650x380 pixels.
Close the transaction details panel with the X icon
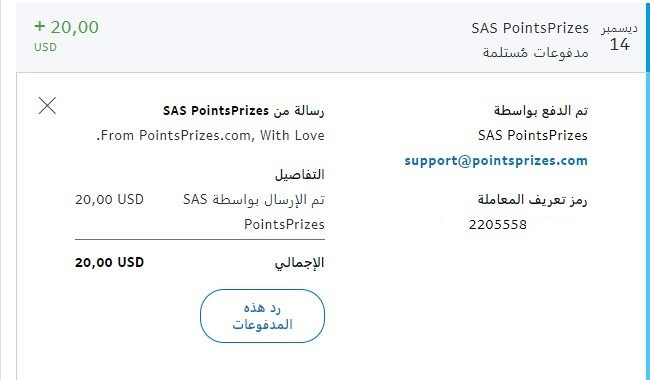[x=47, y=106]
